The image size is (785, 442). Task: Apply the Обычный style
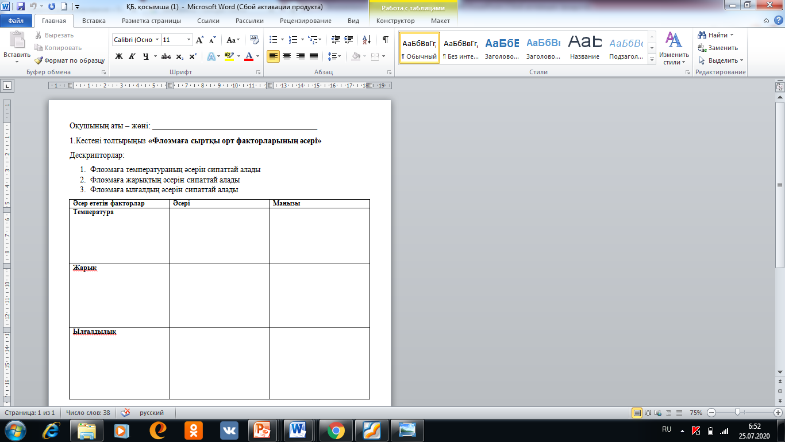[419, 48]
